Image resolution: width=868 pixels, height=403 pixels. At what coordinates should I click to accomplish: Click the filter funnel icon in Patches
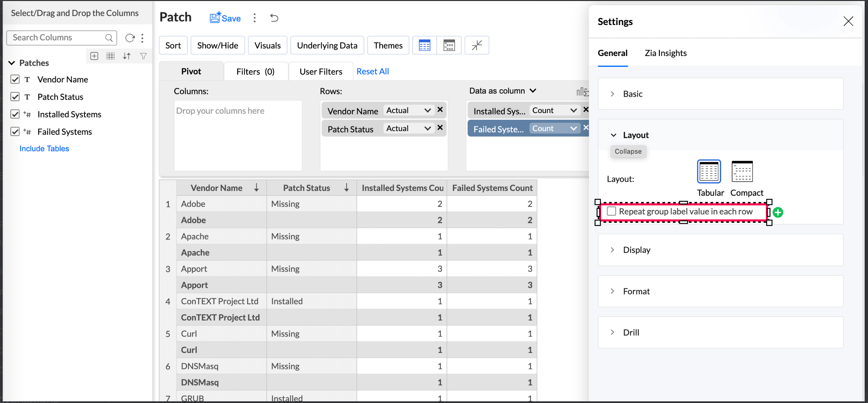pos(143,56)
